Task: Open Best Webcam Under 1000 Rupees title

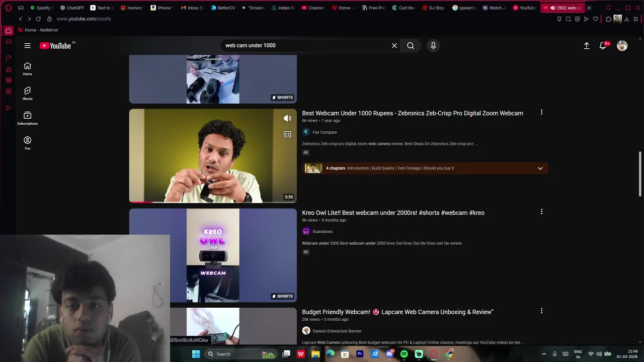Action: pos(413,113)
